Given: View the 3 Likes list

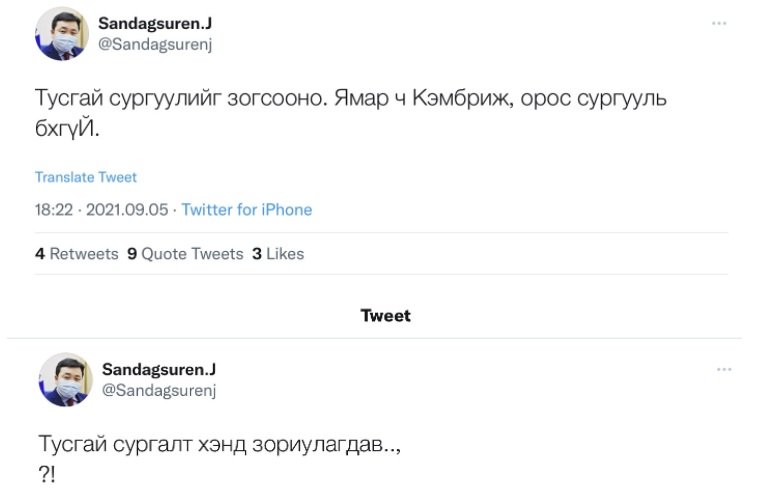Looking at the screenshot, I should (x=278, y=254).
